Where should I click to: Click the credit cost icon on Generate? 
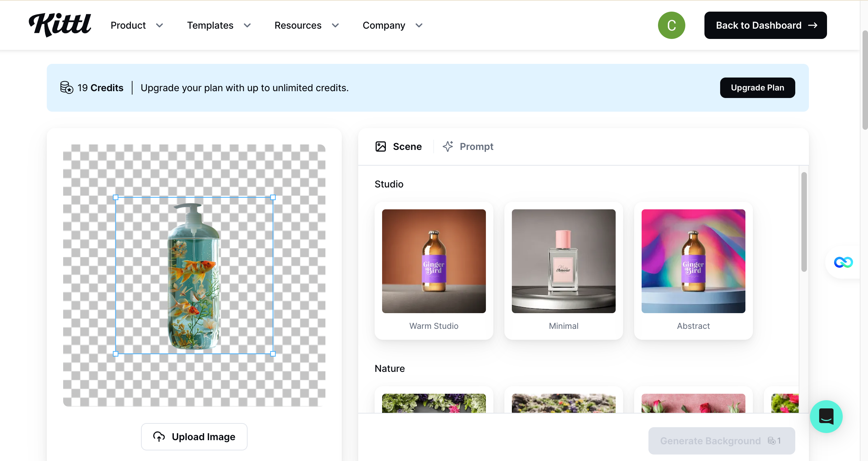771,441
